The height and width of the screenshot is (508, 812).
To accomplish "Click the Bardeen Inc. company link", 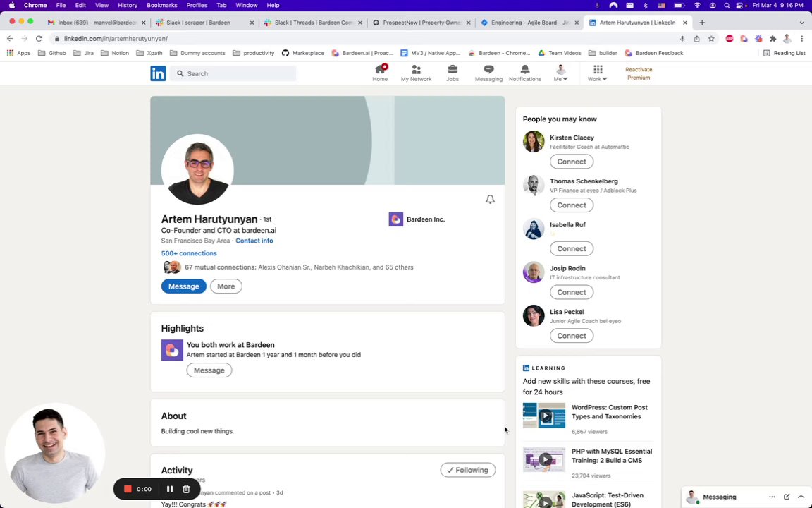I will pos(417,219).
